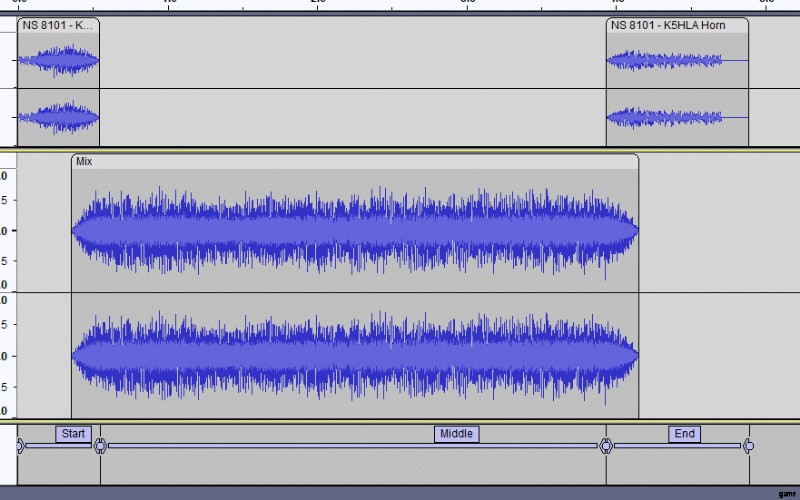Screen dimensions: 800x500
Task: Click the first horn clip's lower channel waveform
Action: (x=58, y=117)
